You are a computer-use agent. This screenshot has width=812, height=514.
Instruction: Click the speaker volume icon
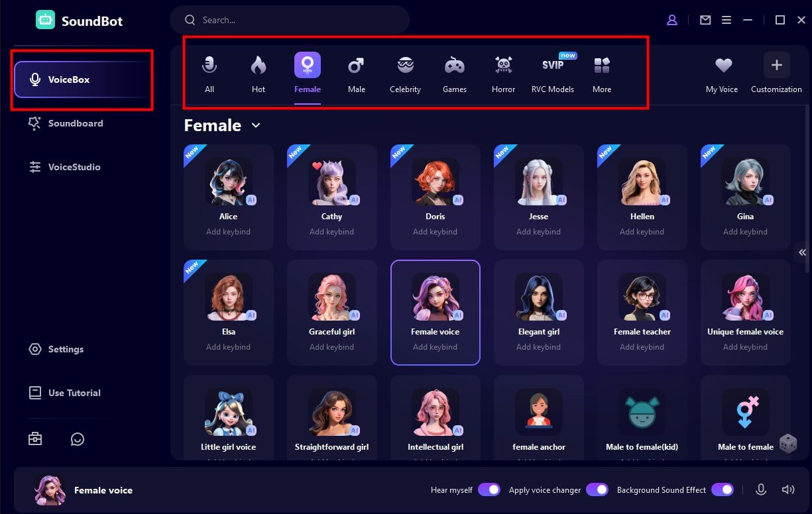[x=788, y=489]
